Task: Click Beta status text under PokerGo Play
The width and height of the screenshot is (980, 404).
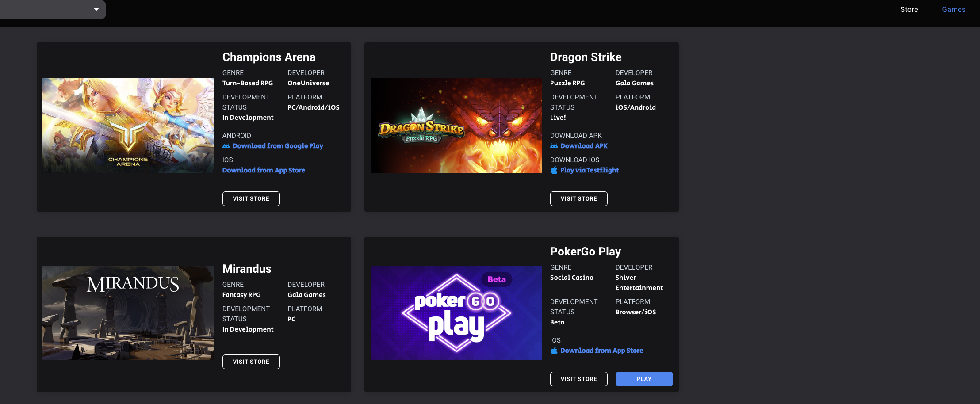Action: coord(557,322)
